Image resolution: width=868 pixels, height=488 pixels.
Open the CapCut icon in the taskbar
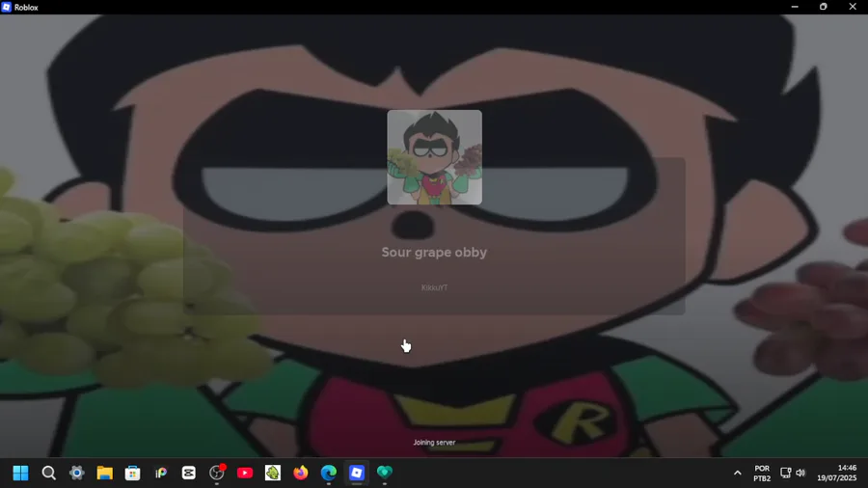189,474
